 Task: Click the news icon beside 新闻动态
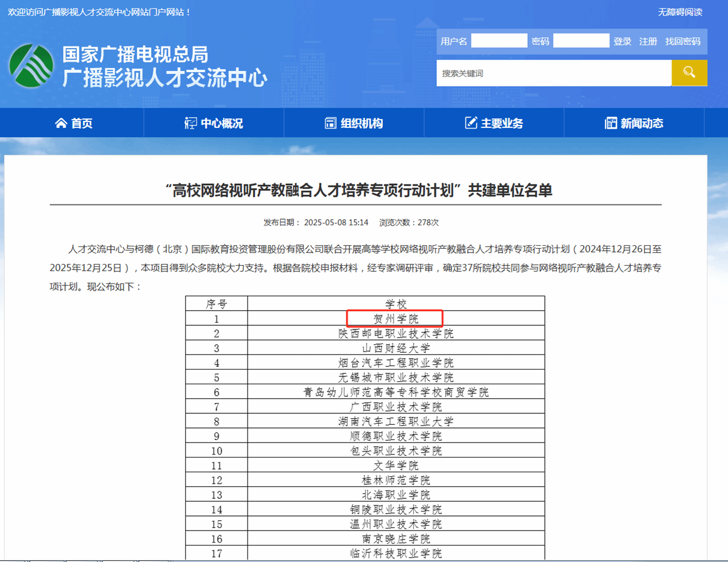coord(611,123)
